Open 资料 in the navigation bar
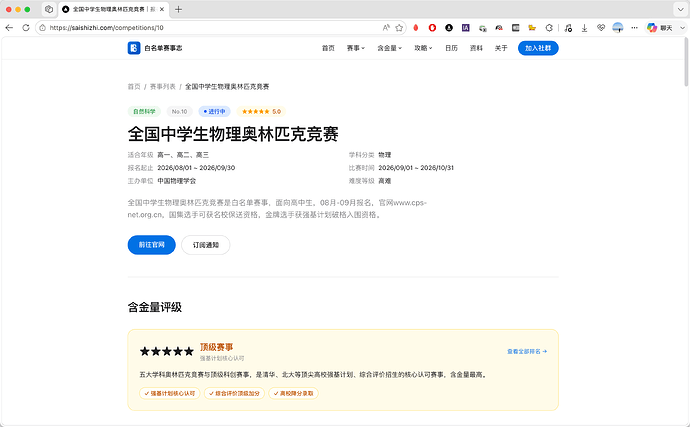 click(476, 48)
